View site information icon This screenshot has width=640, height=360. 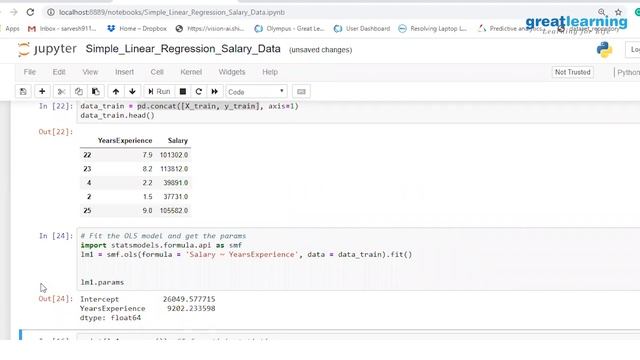tap(51, 12)
